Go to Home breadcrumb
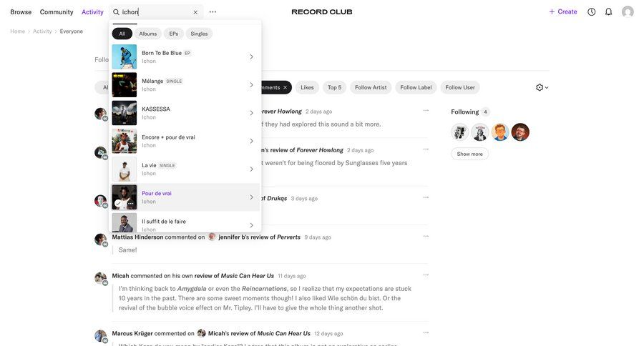 (18, 31)
